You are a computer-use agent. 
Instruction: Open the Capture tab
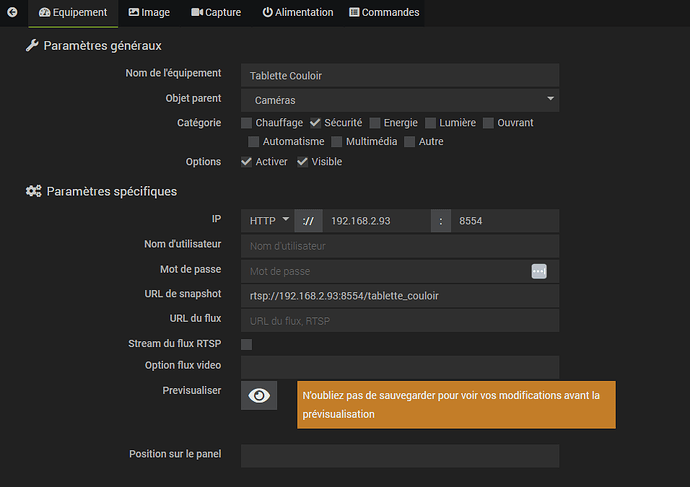[216, 13]
